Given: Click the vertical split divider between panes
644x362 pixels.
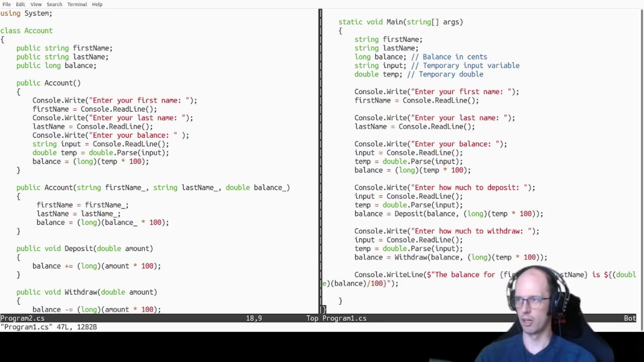Looking at the screenshot, I should (320, 161).
